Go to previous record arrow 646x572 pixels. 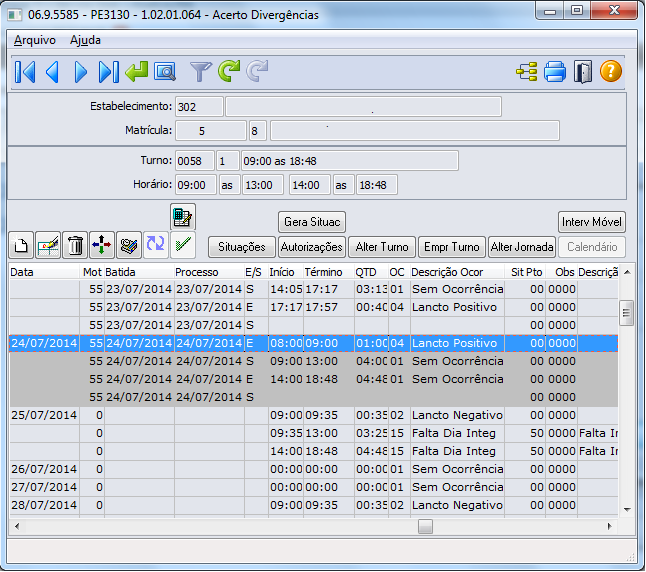[x=52, y=72]
